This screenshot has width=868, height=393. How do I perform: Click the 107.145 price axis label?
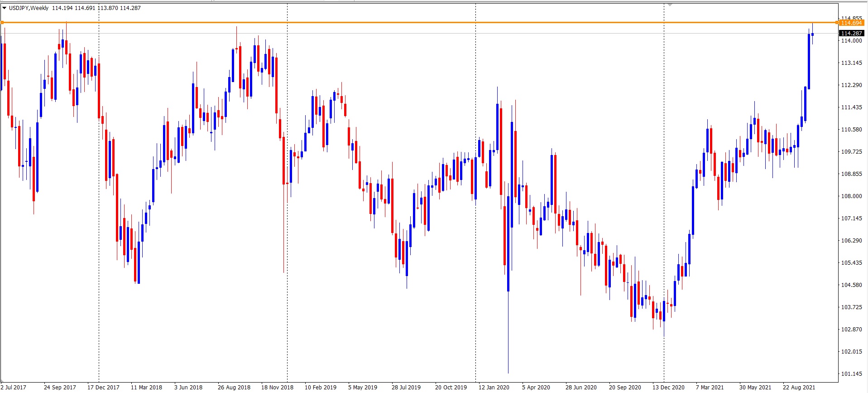pyautogui.click(x=851, y=218)
